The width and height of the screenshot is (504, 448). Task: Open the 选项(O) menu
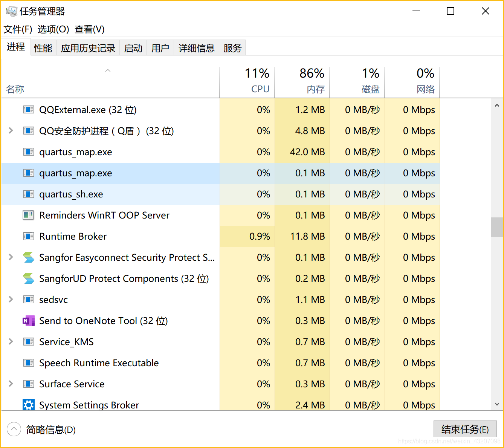(53, 29)
